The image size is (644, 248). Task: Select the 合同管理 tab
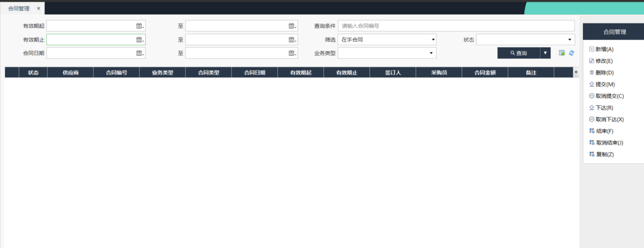pos(19,8)
